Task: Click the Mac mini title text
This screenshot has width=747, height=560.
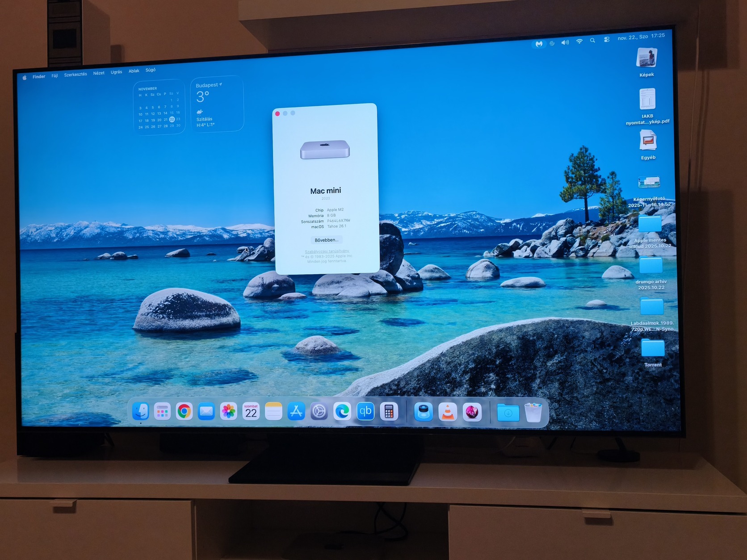Action: point(326,191)
